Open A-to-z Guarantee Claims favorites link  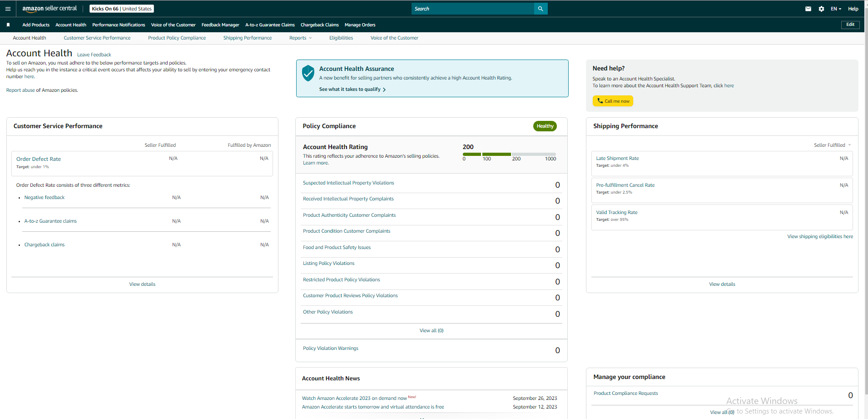pos(270,25)
